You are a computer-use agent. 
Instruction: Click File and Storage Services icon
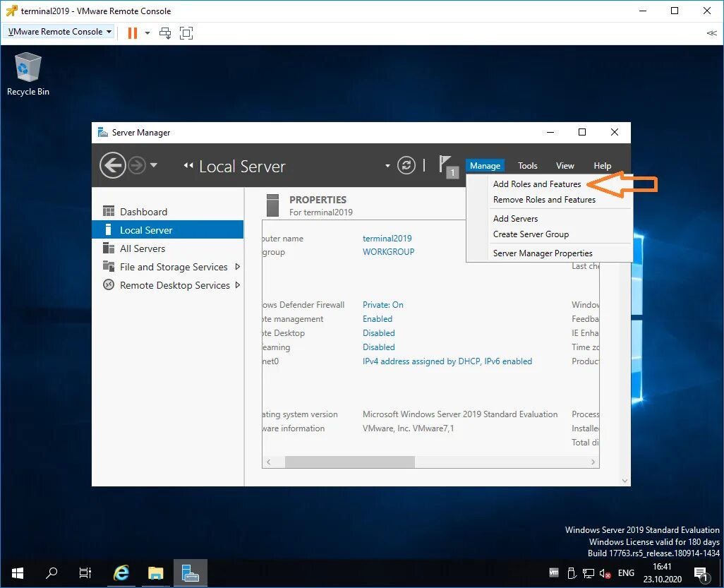pyautogui.click(x=109, y=266)
